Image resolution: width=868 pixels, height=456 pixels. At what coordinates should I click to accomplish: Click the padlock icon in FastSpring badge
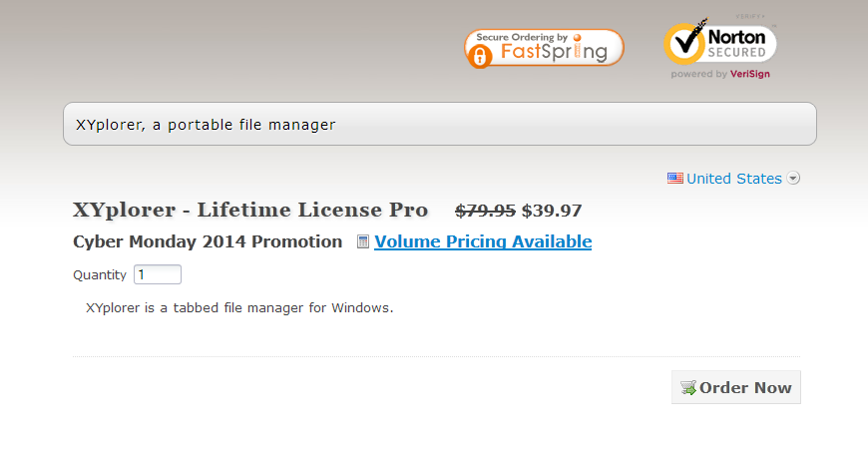point(480,56)
